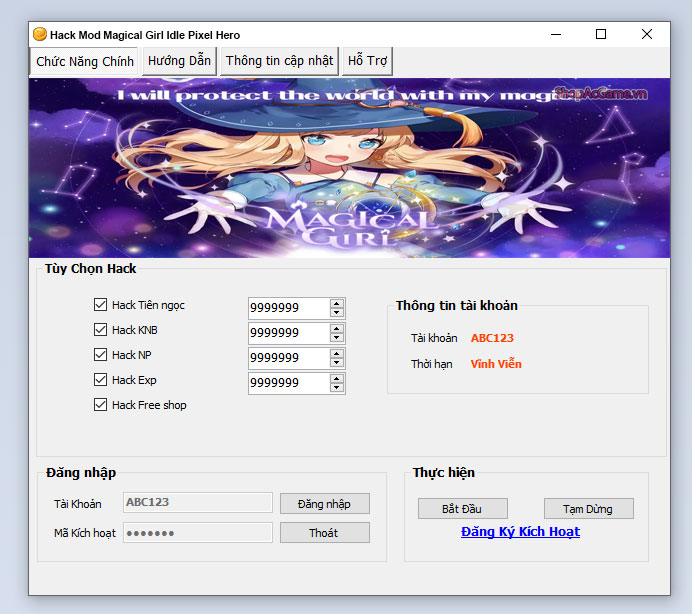Decrease the Hack NP value with down arrow

(x=337, y=363)
